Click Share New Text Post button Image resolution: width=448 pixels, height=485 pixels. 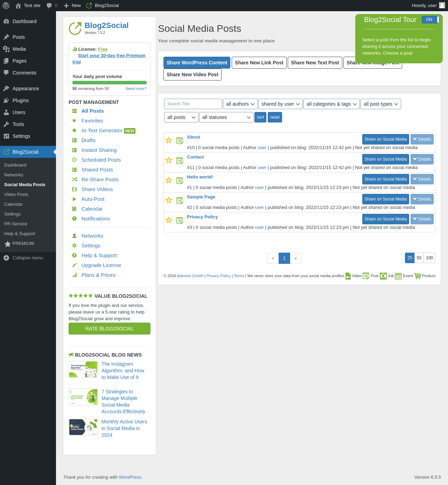click(x=315, y=63)
